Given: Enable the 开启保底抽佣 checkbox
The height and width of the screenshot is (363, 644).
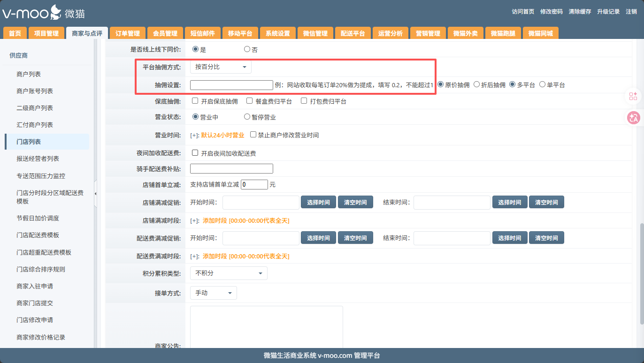Looking at the screenshot, I should click(195, 101).
